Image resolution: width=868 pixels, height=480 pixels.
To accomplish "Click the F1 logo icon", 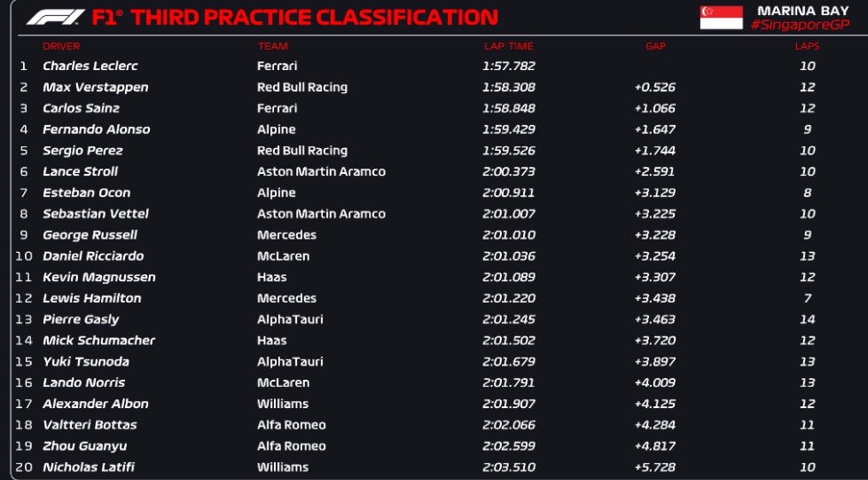I will pyautogui.click(x=55, y=17).
